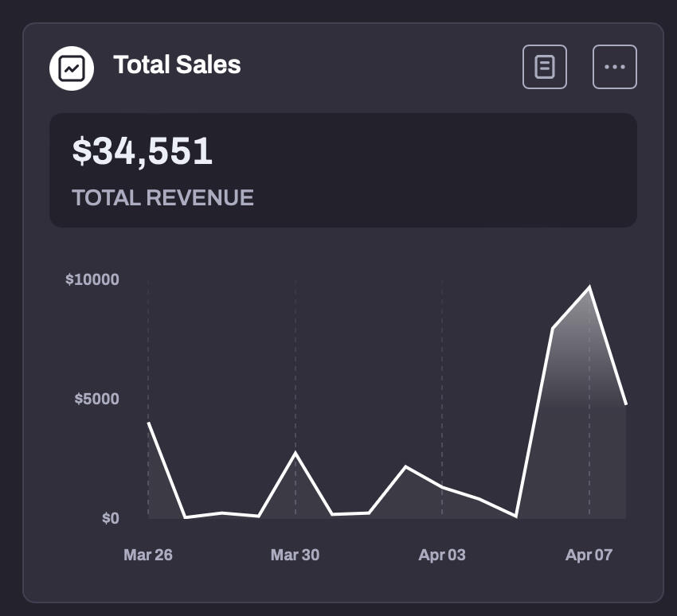
Task: Click the Total Sales chart icon
Action: 72,68
